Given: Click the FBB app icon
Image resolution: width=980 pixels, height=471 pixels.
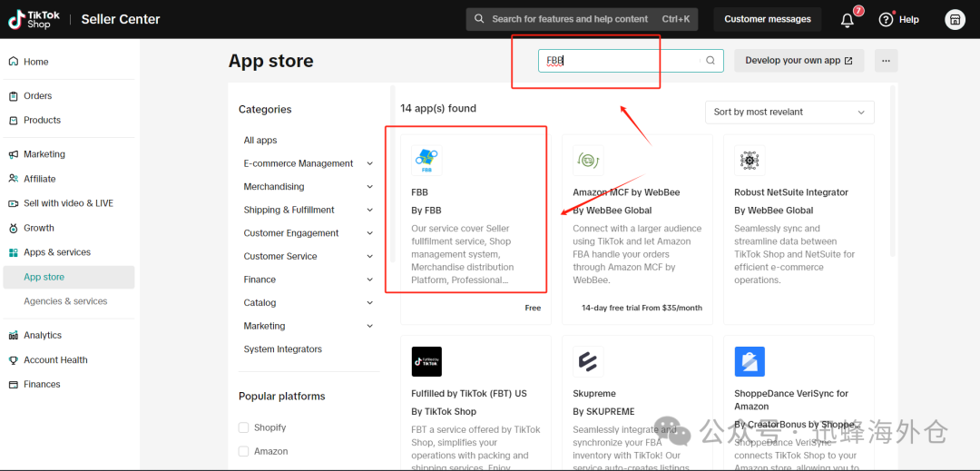Looking at the screenshot, I should [x=426, y=161].
